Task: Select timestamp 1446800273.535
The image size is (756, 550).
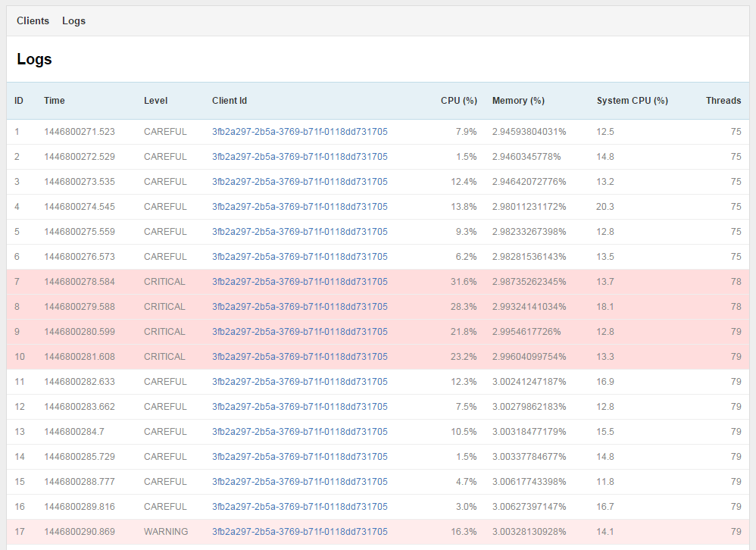Action: (80, 182)
